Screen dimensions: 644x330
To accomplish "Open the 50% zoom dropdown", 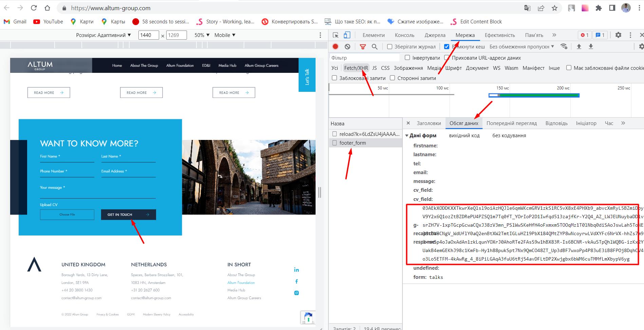I will coord(202,35).
